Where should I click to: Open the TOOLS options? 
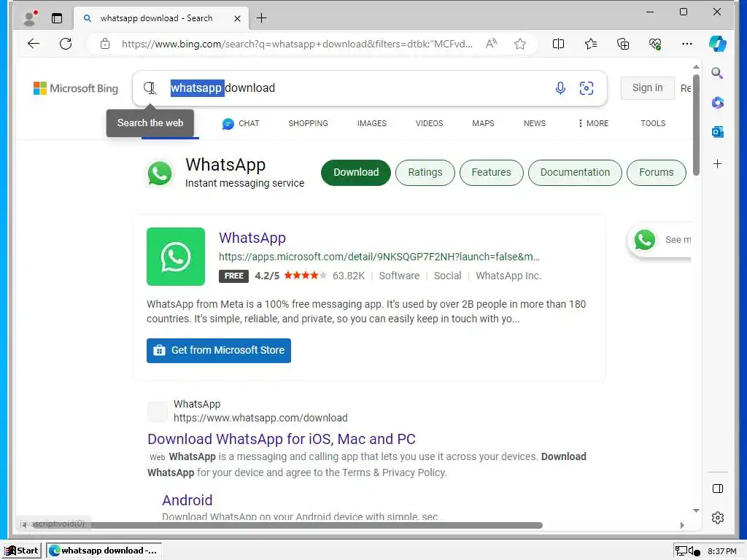click(653, 123)
